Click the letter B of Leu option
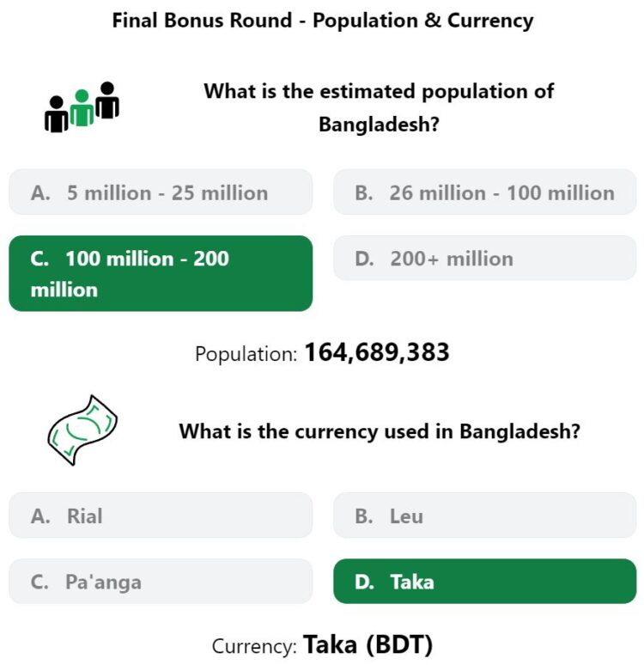This screenshot has height=665, width=644. click(364, 516)
